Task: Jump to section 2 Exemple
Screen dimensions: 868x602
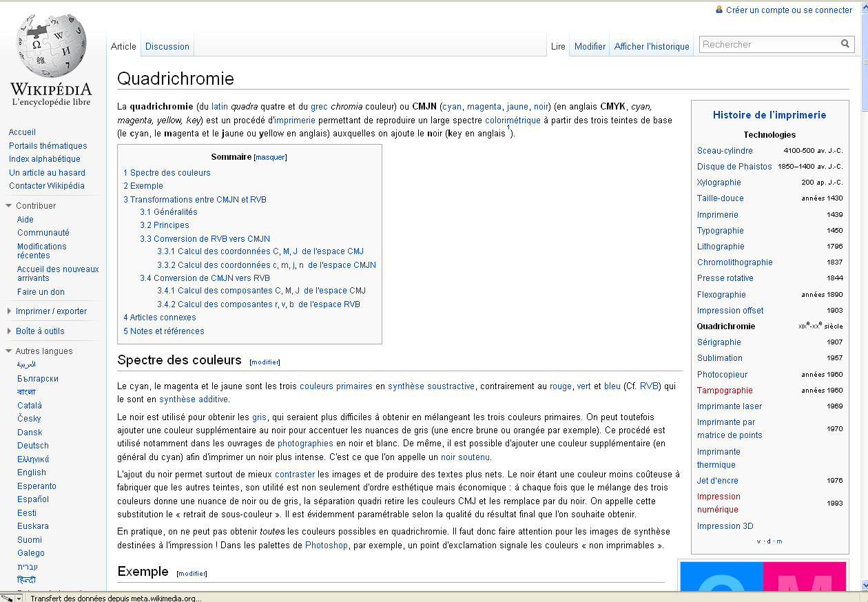Action: 143,186
